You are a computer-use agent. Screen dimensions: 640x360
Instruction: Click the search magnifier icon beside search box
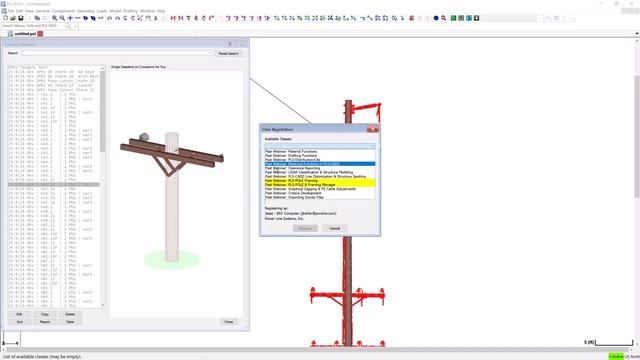coord(68,26)
